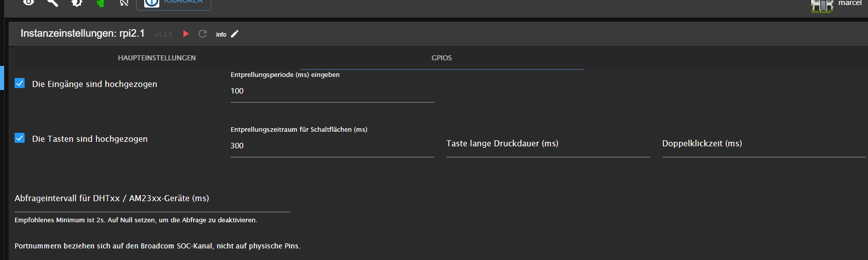Click the Doppelklickzeit input field

coord(764,145)
